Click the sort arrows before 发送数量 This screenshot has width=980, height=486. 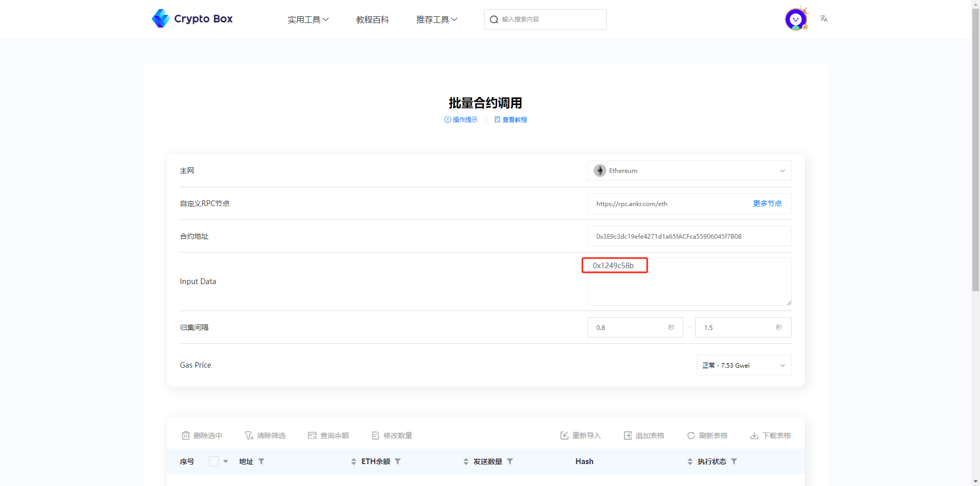click(466, 462)
